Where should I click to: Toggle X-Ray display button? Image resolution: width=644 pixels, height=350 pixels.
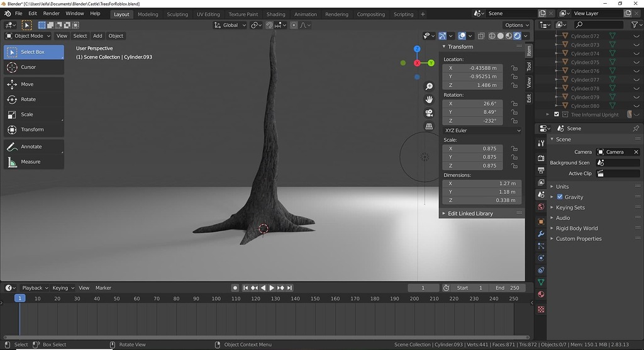tap(481, 36)
